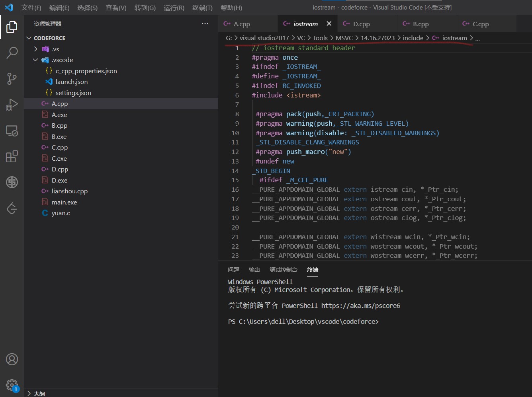Open the 帮助(H) menu

231,8
